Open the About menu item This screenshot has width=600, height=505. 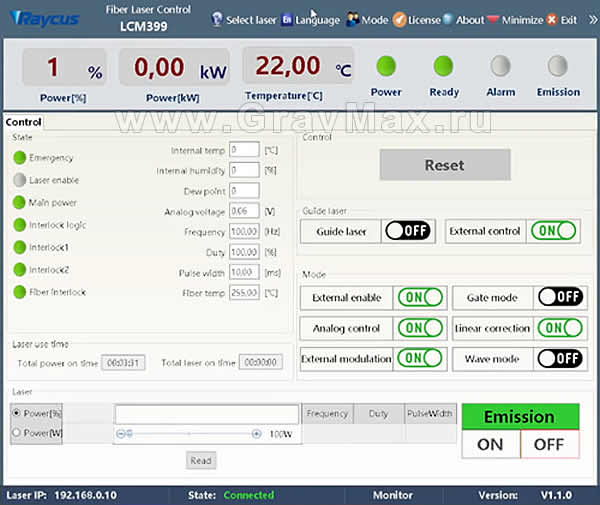pyautogui.click(x=470, y=20)
